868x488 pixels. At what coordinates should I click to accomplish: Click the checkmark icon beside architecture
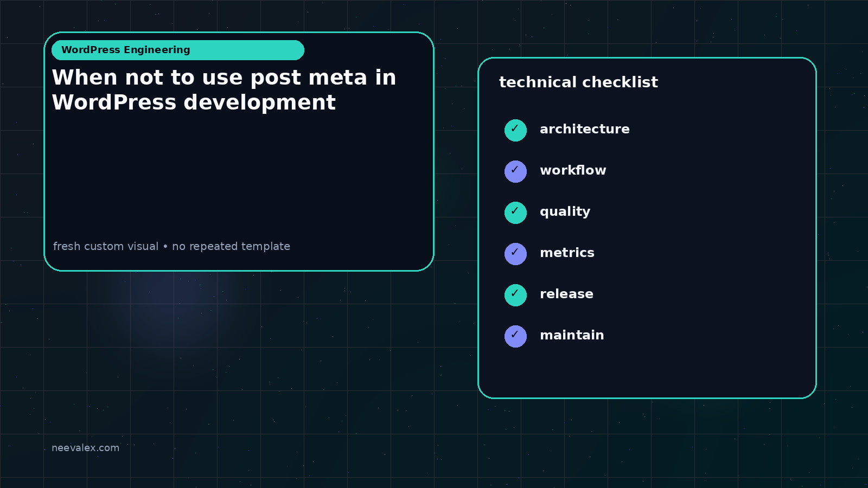(x=515, y=130)
